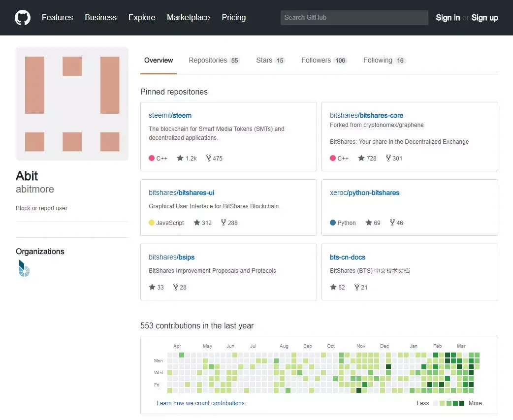The width and height of the screenshot is (513, 420).
Task: Click the 288 forks count on bitshares-ui
Action: point(232,223)
